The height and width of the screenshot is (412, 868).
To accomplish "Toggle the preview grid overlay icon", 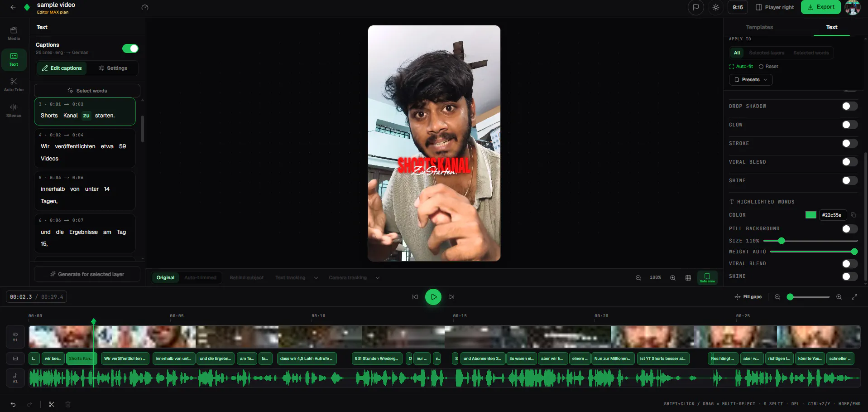I will click(x=688, y=278).
